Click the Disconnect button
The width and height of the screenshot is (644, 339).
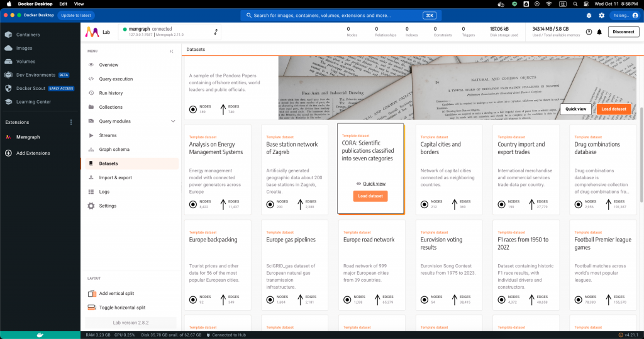[623, 31]
